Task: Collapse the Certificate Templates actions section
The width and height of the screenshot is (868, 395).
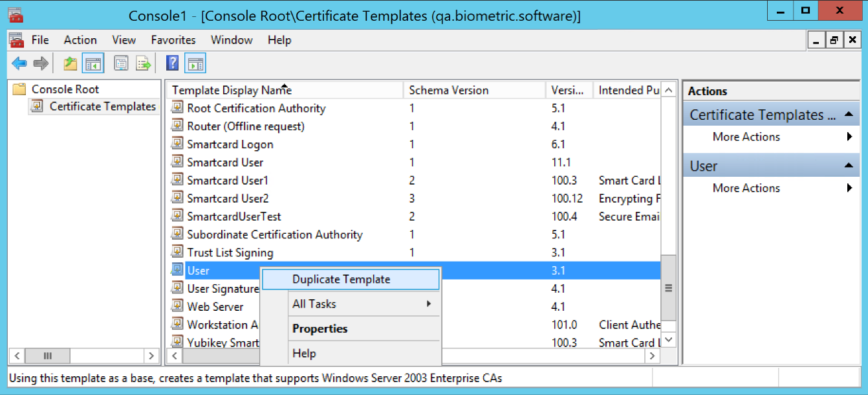Action: (x=849, y=114)
